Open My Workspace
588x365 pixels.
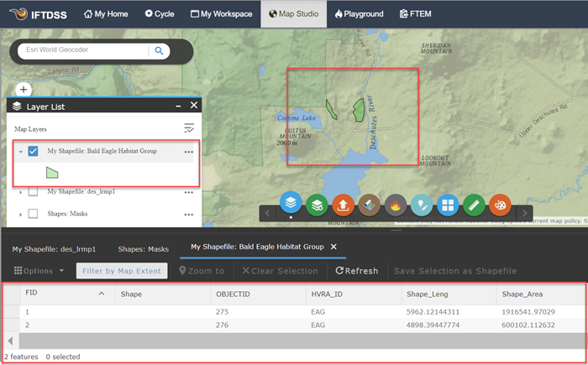[x=221, y=14]
